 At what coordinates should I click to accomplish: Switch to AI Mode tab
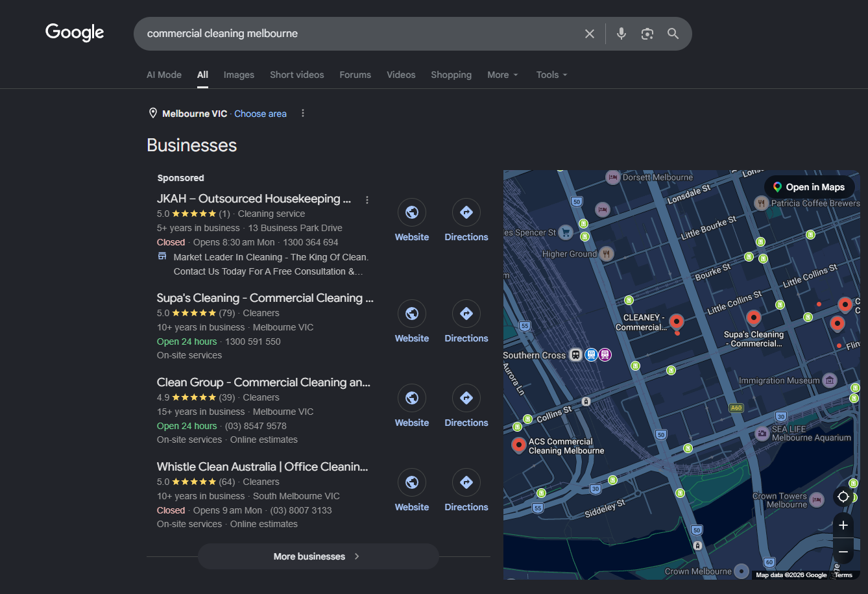(164, 75)
